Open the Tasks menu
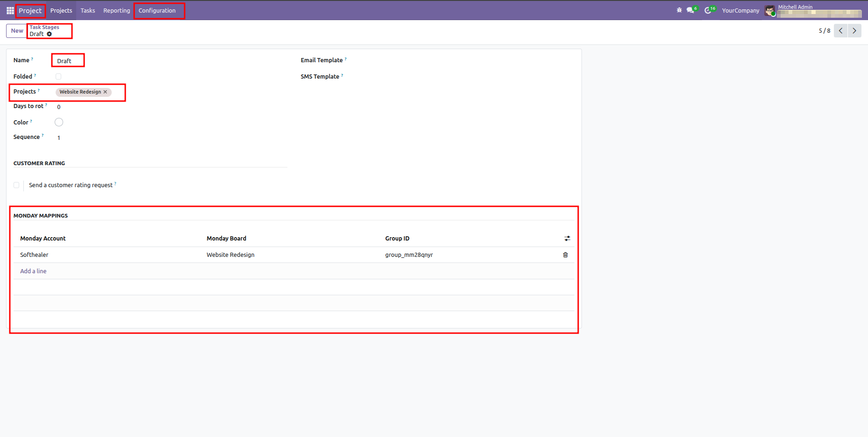Viewport: 868px width, 437px height. (88, 10)
